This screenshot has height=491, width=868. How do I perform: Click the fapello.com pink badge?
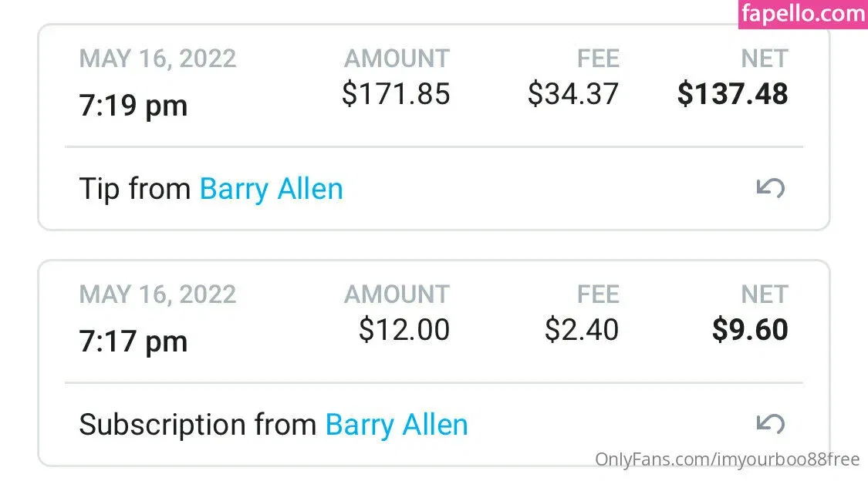802,14
